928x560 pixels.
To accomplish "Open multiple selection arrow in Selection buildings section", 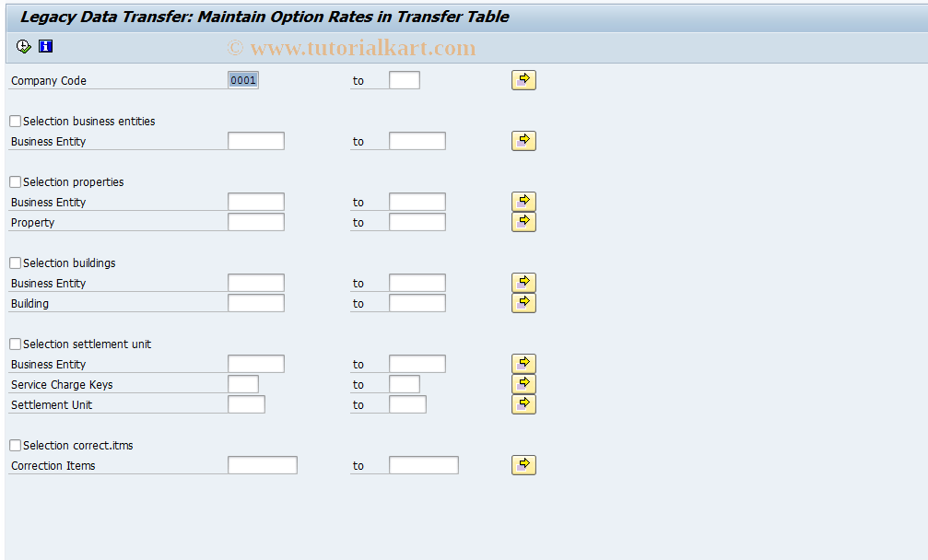I will point(523,282).
